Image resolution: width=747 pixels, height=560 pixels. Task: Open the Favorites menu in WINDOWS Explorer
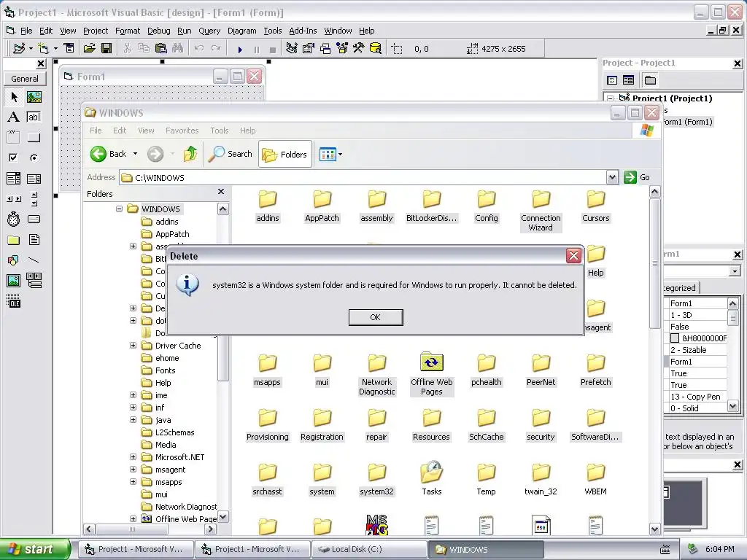pos(182,131)
